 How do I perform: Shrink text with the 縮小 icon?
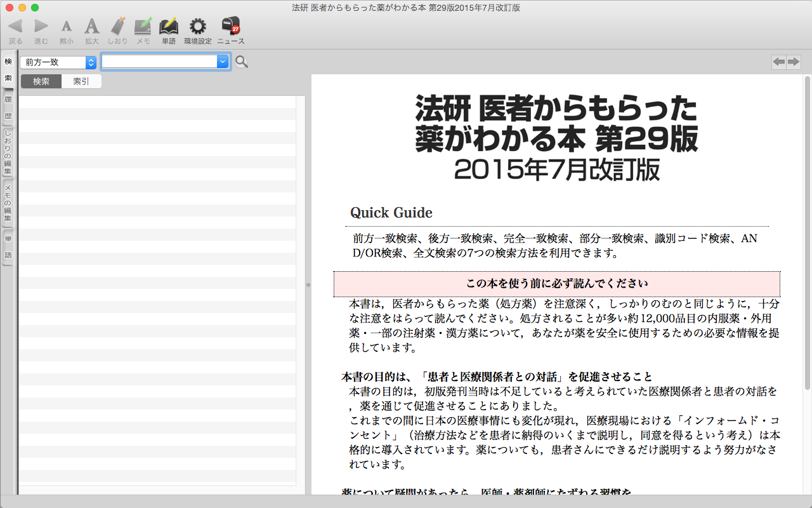coord(67,26)
